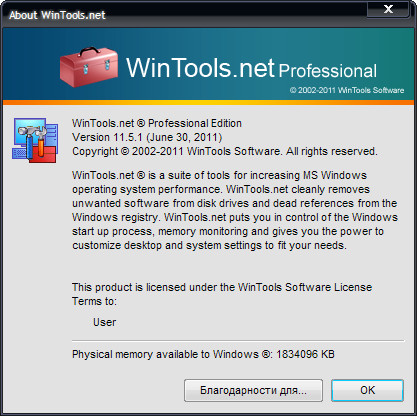The height and width of the screenshot is (416, 417).
Task: Click the orange stripe under the banner
Action: [x=208, y=102]
